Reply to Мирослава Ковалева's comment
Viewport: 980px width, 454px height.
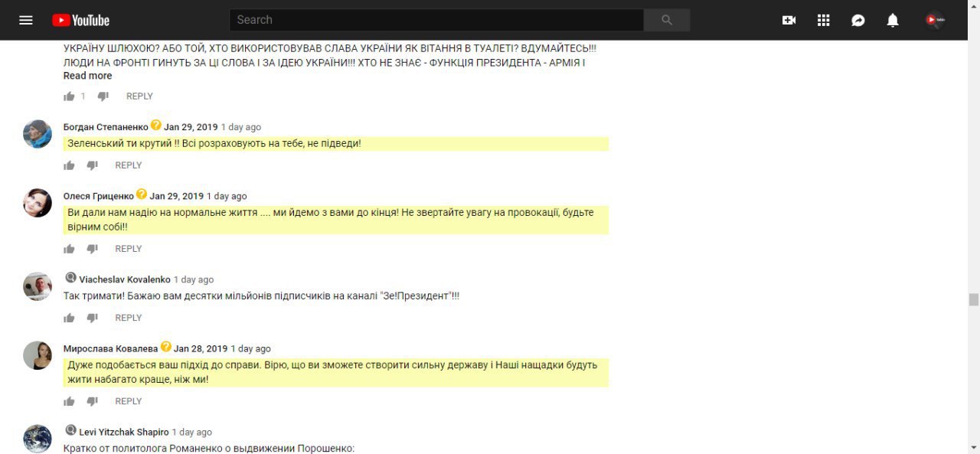pyautogui.click(x=129, y=401)
